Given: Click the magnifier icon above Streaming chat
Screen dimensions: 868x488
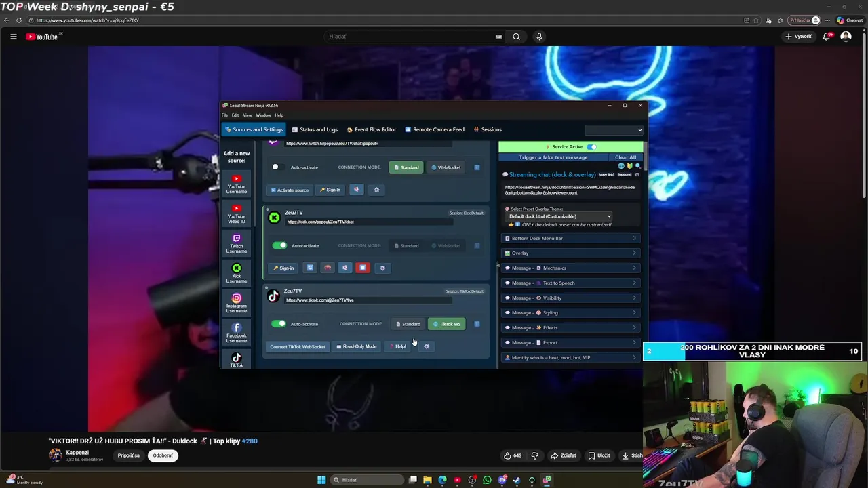Looking at the screenshot, I should click(x=638, y=166).
